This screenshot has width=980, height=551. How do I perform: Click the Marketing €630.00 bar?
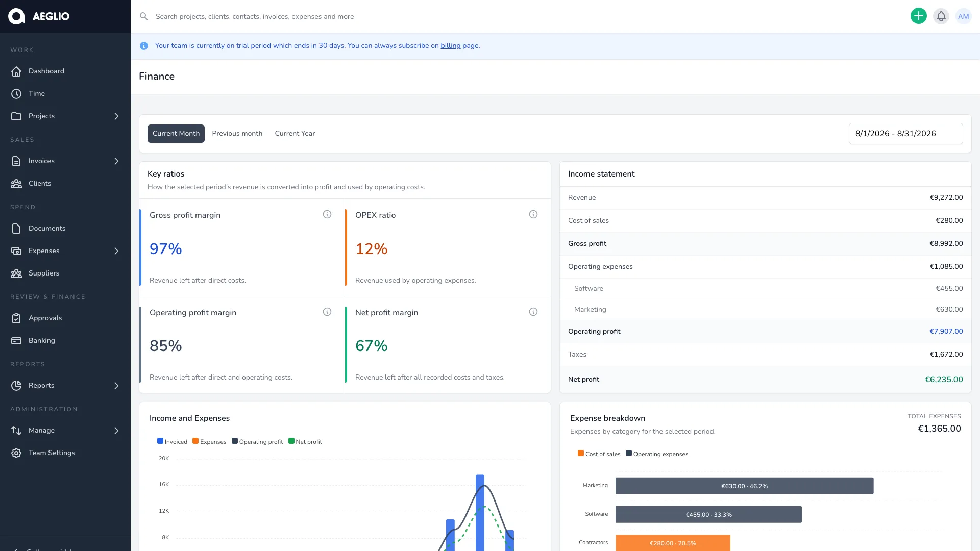click(x=744, y=486)
